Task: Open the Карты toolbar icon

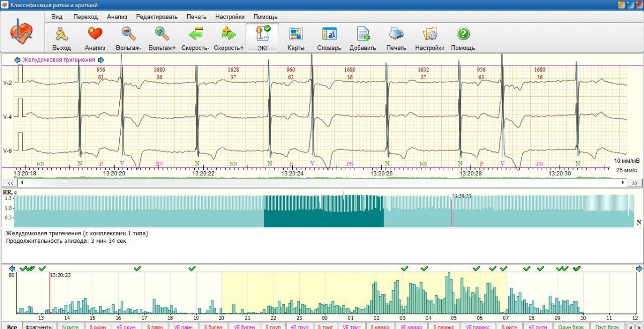Action: point(296,35)
